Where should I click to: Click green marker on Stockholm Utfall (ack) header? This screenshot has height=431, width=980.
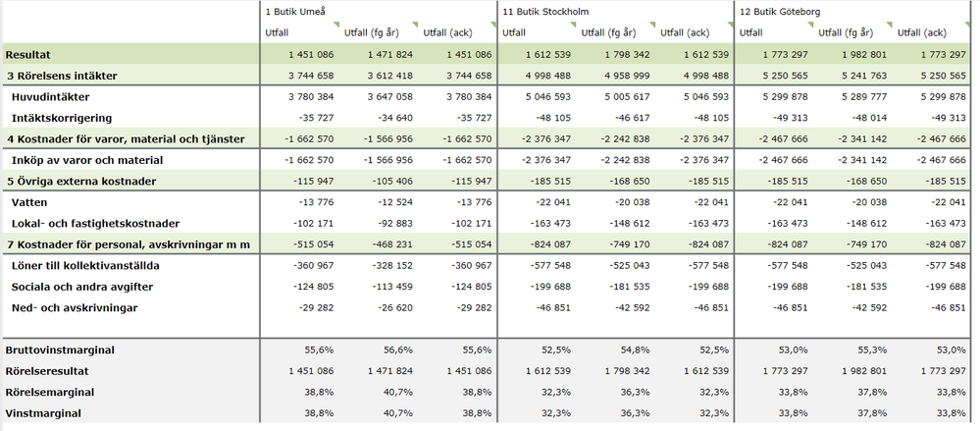coord(729,25)
